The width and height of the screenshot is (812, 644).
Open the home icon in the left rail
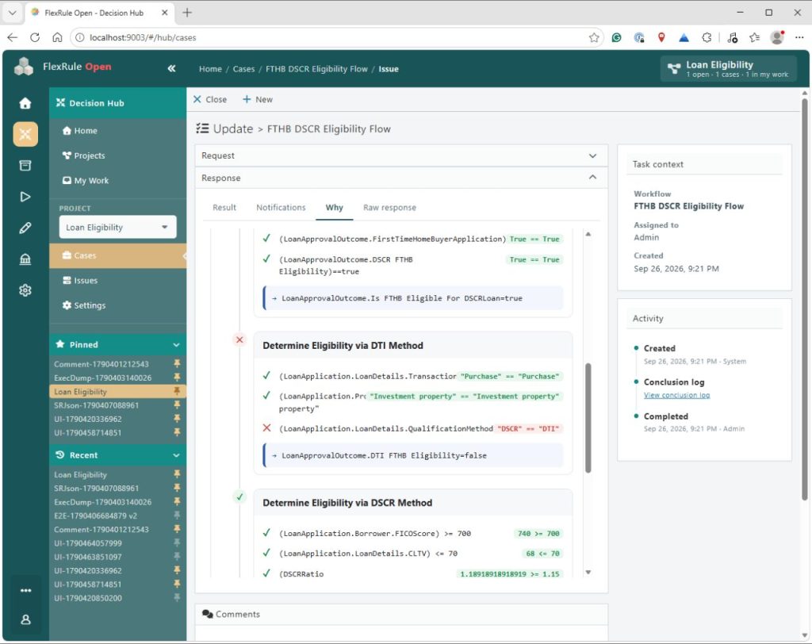[x=25, y=103]
